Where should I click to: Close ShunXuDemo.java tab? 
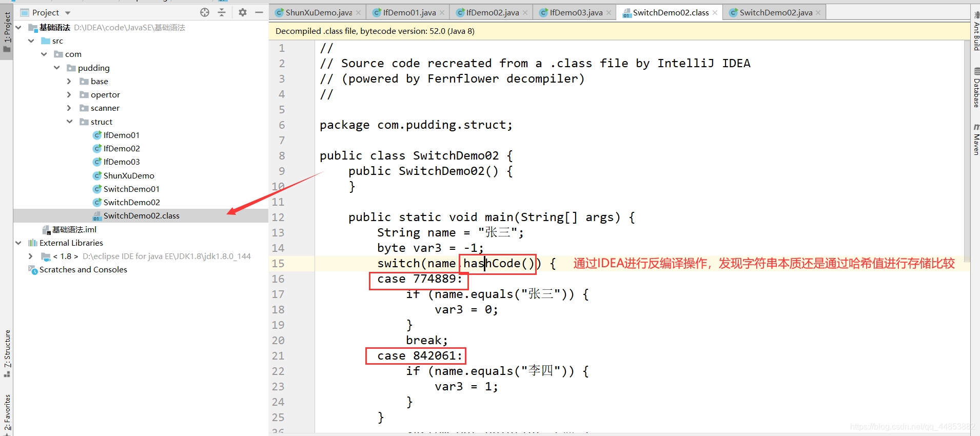(358, 13)
